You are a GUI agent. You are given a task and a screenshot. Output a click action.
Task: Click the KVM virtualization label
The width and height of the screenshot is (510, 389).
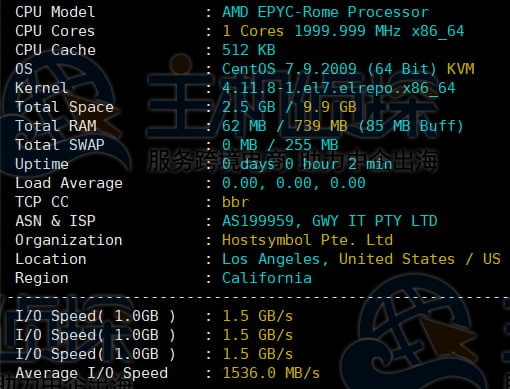[x=460, y=69]
